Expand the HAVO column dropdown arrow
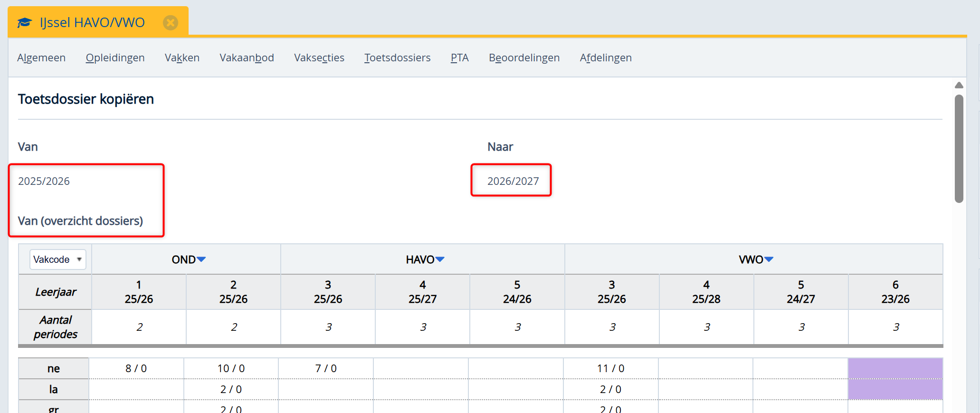 coord(440,259)
